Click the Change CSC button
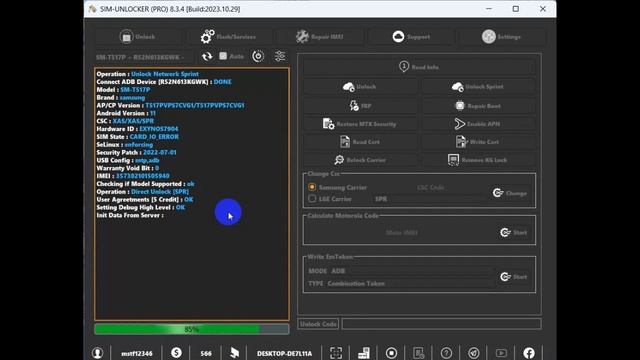 tap(510, 193)
